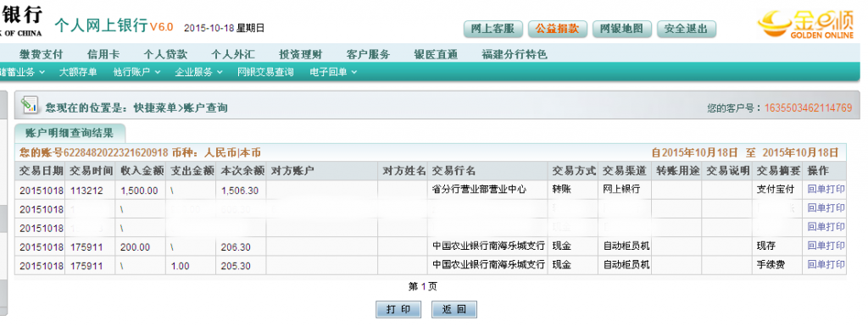Viewport: 868px width, 326px height.
Task: Click 安全退出 to log out
Action: (687, 30)
